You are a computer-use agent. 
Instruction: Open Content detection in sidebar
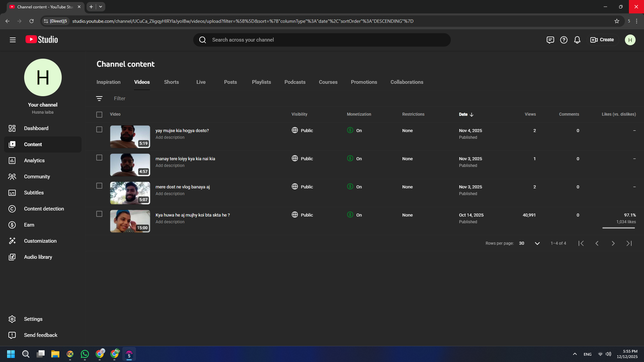[x=43, y=209]
